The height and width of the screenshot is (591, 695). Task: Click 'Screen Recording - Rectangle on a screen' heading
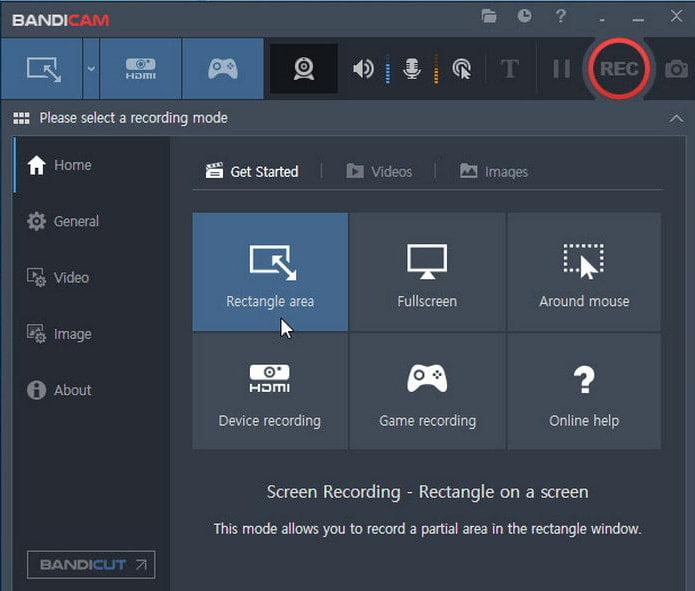[x=428, y=492]
